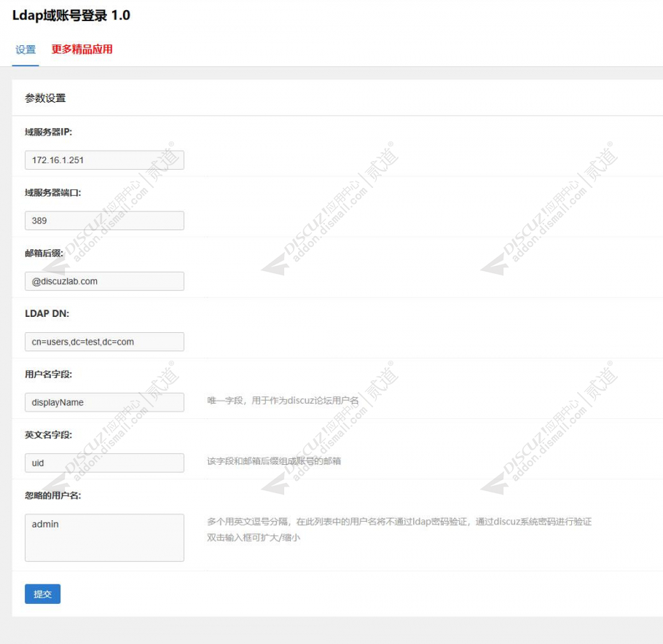Open the 更多精品应用 tab
The image size is (663, 644).
(x=80, y=50)
